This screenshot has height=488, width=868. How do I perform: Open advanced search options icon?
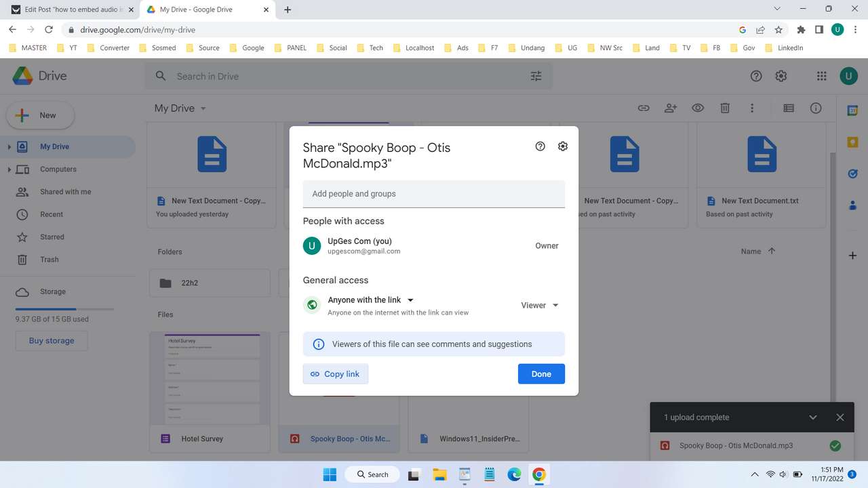[536, 76]
